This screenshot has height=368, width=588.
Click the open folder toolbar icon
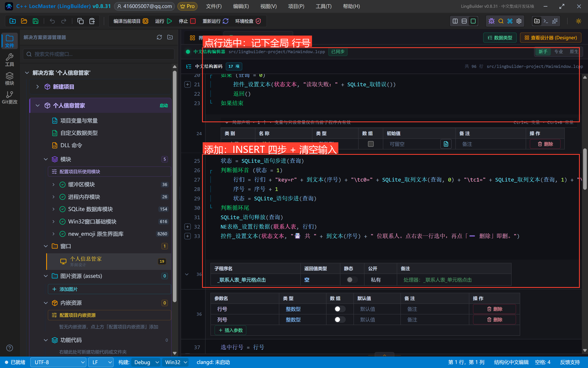click(x=24, y=21)
